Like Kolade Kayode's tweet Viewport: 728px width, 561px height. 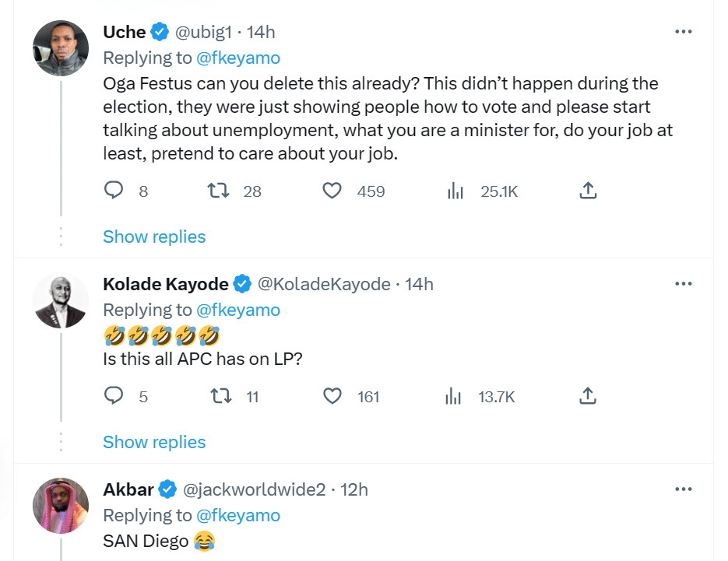tap(332, 396)
